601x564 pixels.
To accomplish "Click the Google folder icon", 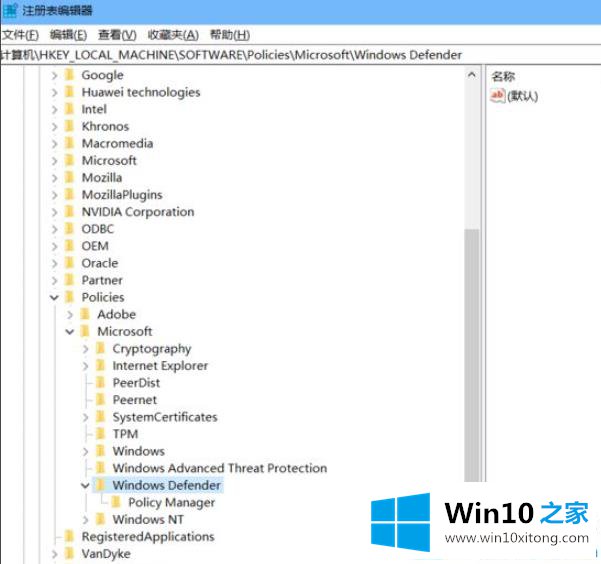I will coord(69,75).
